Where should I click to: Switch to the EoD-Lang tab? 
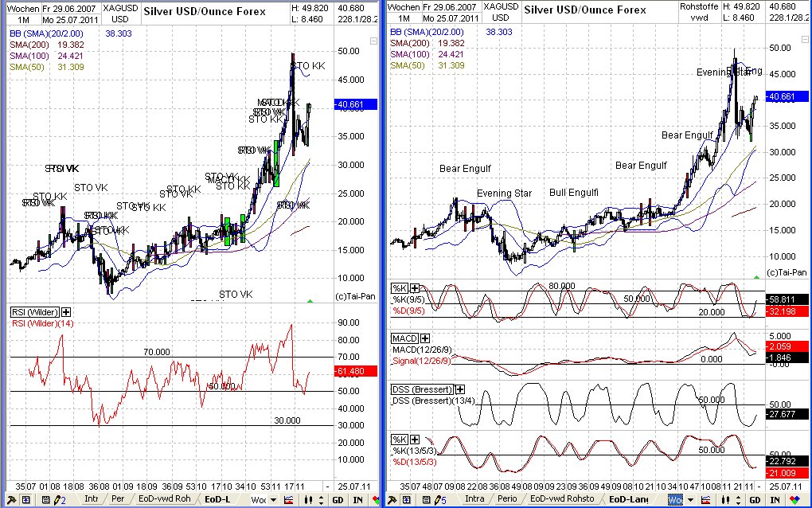pos(627,501)
